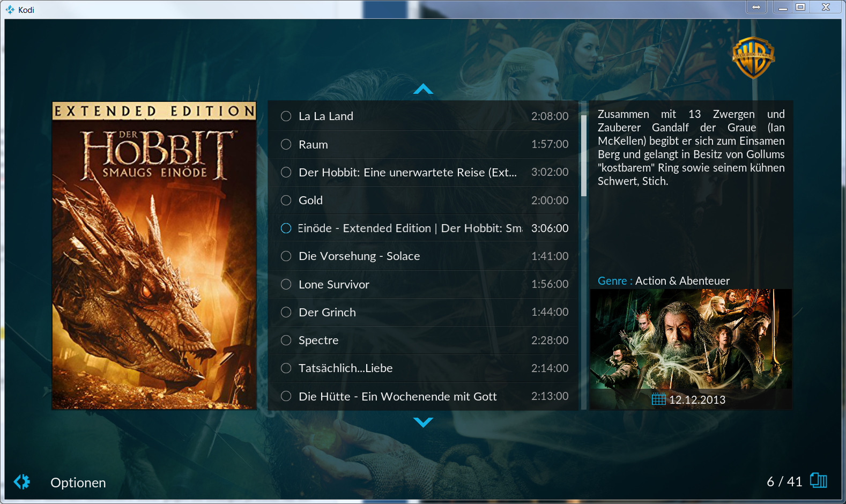Click the item counter 6 / 41

(x=784, y=481)
